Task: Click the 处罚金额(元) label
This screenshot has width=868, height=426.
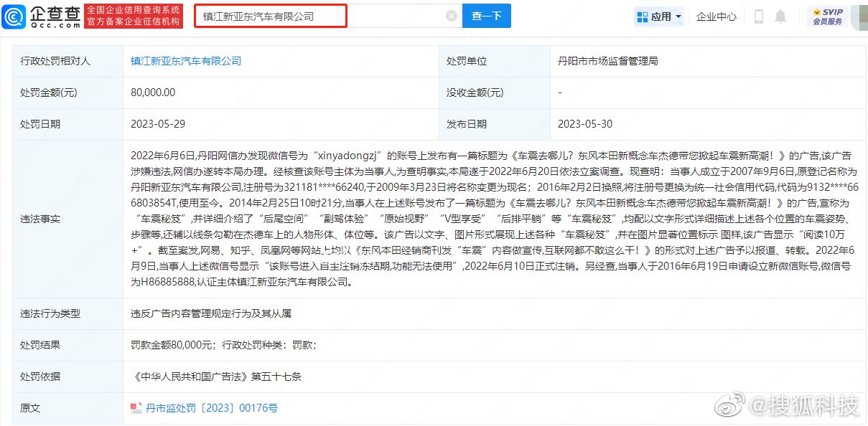Action: (x=48, y=93)
